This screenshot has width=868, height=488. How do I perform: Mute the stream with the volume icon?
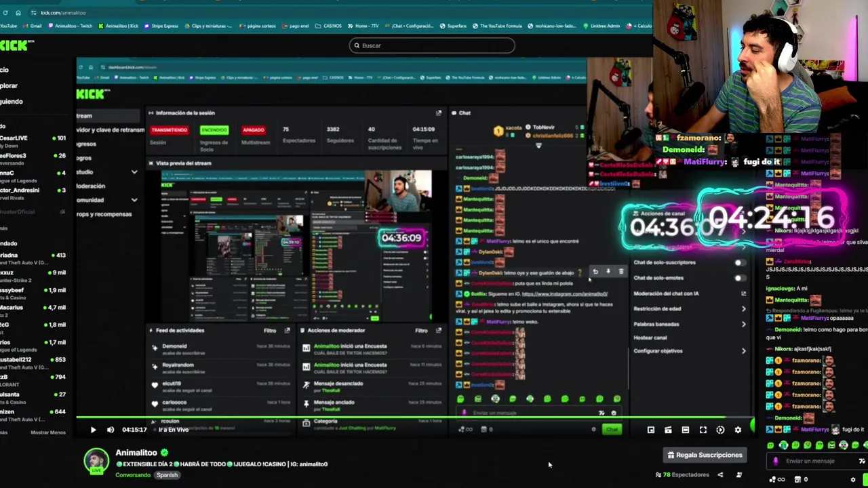(x=111, y=430)
